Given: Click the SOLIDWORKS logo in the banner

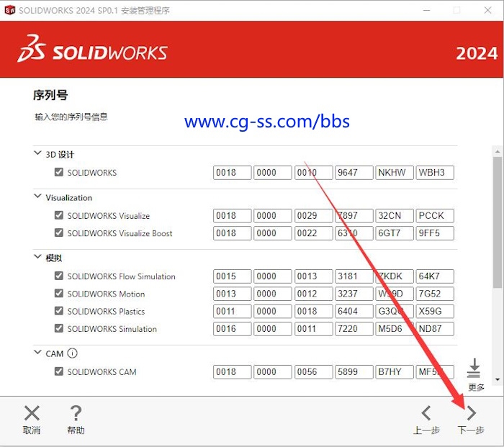Looking at the screenshot, I should click(x=92, y=53).
